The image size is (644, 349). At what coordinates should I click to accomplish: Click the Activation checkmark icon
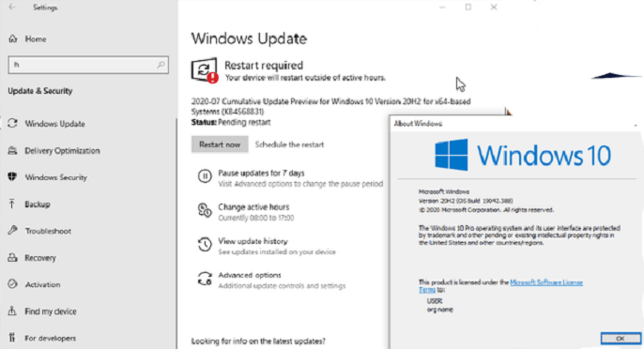coord(13,284)
